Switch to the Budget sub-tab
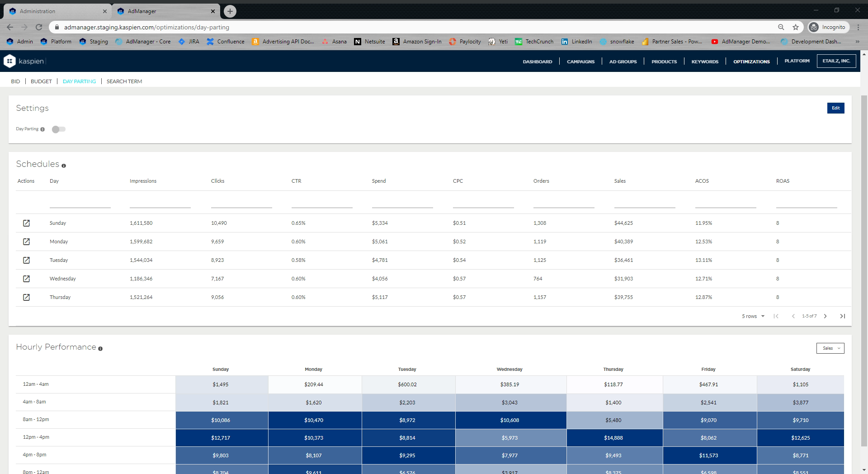This screenshot has width=868, height=474. pos(41,81)
